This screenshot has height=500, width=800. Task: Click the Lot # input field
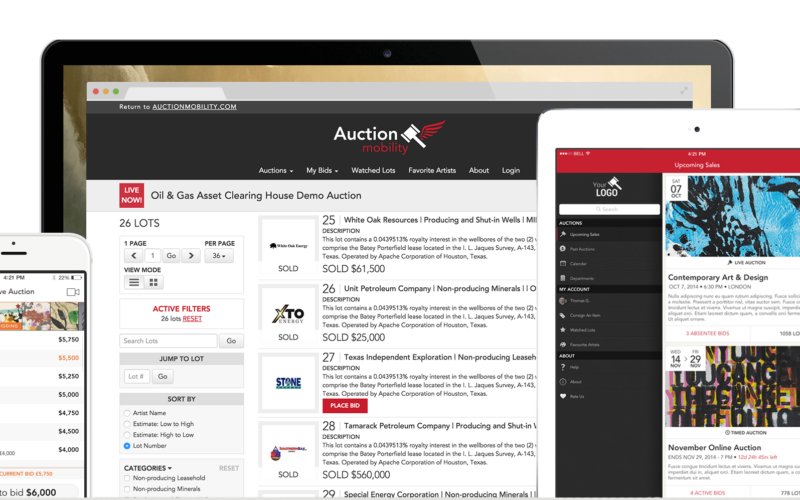[x=137, y=377]
